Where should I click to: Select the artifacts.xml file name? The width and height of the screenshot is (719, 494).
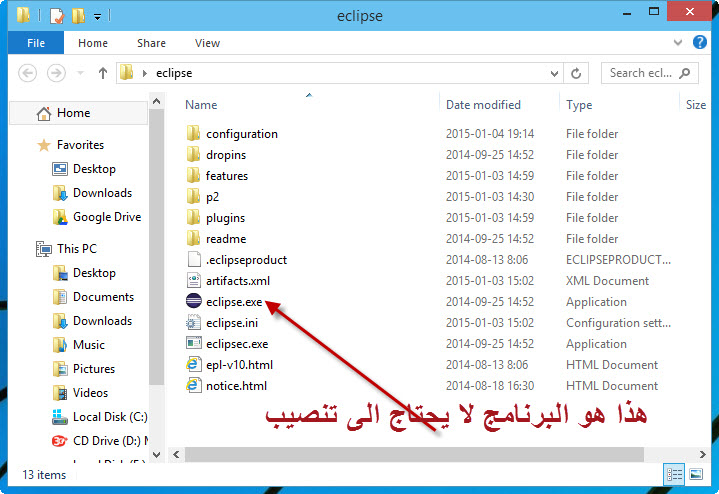pyautogui.click(x=238, y=281)
